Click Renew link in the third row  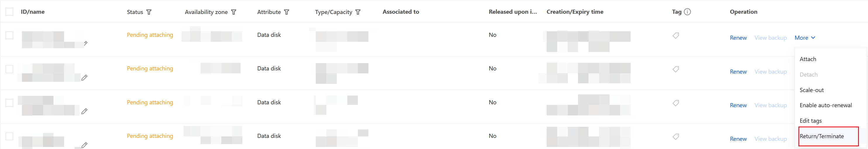pos(738,105)
